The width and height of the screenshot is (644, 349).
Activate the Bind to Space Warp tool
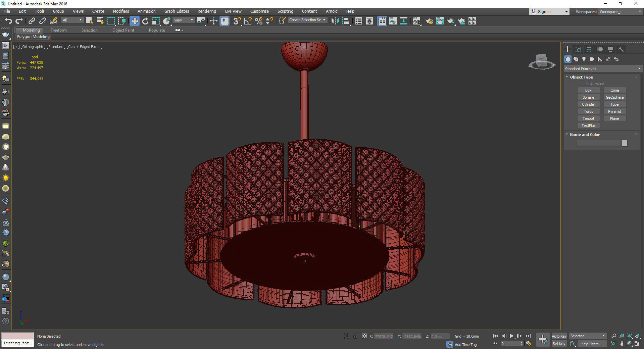[x=53, y=21]
